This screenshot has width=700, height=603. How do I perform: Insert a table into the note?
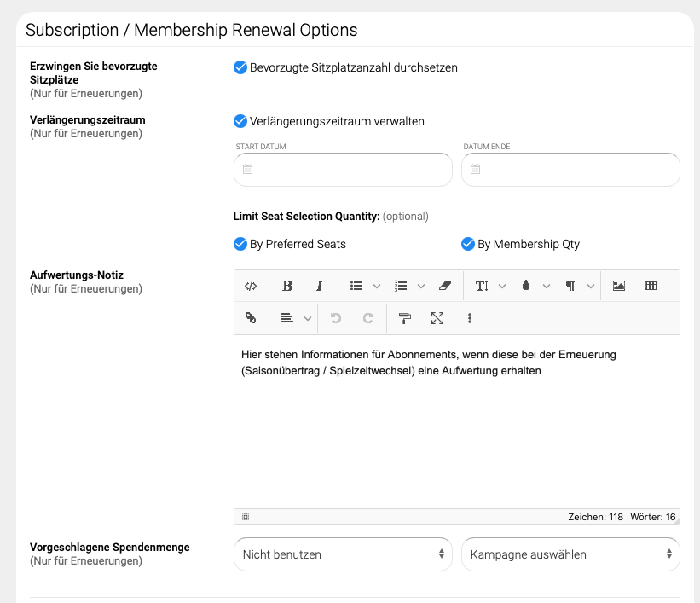[x=651, y=286]
